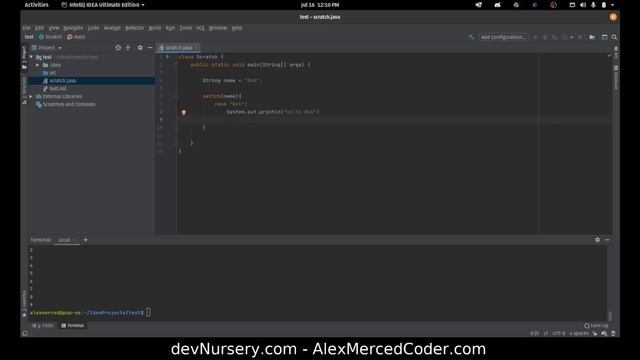The width and height of the screenshot is (640, 360).
Task: Open the Event Log
Action: (x=596, y=326)
